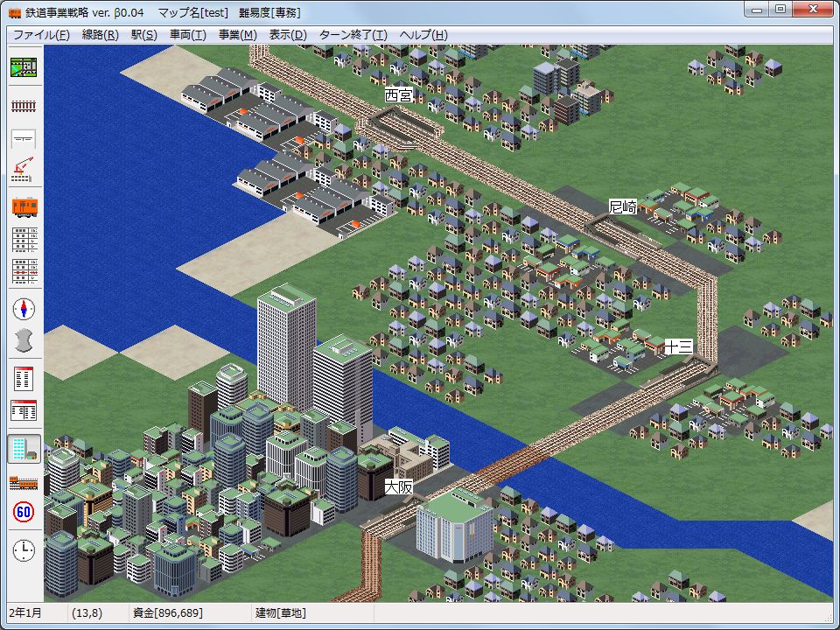Click the 尼崎 station label on map
This screenshot has width=840, height=630.
click(623, 207)
